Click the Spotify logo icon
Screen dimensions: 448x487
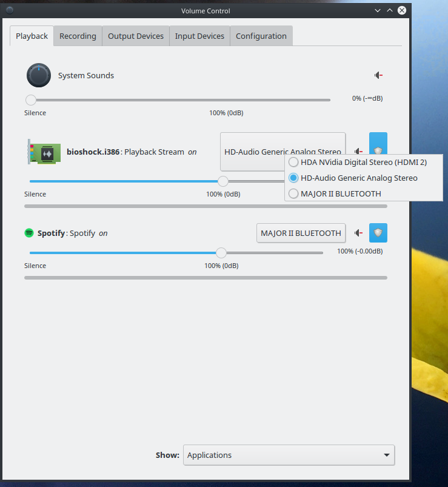[x=29, y=233]
